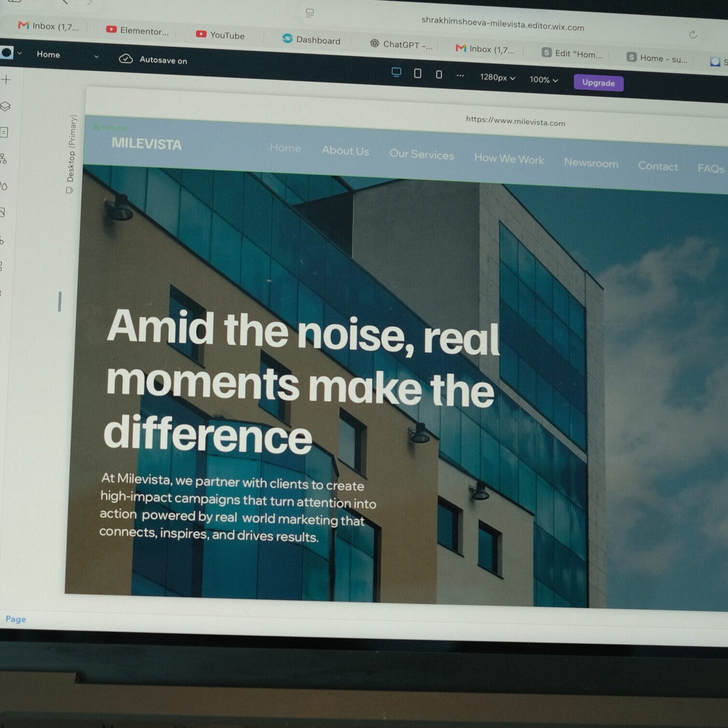Click the FAQs navigation link

point(711,168)
